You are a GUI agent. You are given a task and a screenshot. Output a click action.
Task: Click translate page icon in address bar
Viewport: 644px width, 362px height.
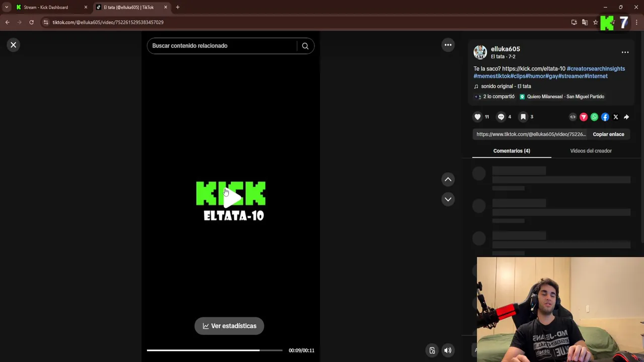585,22
